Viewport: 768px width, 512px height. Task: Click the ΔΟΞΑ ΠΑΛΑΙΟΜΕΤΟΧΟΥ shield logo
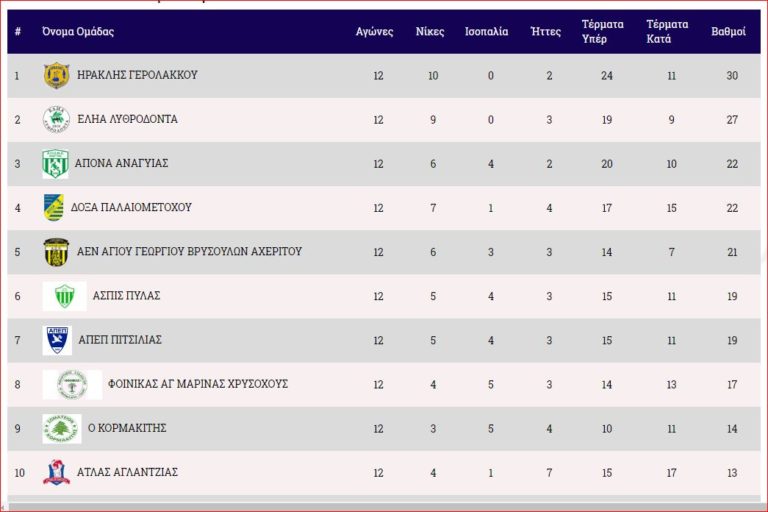(54, 207)
